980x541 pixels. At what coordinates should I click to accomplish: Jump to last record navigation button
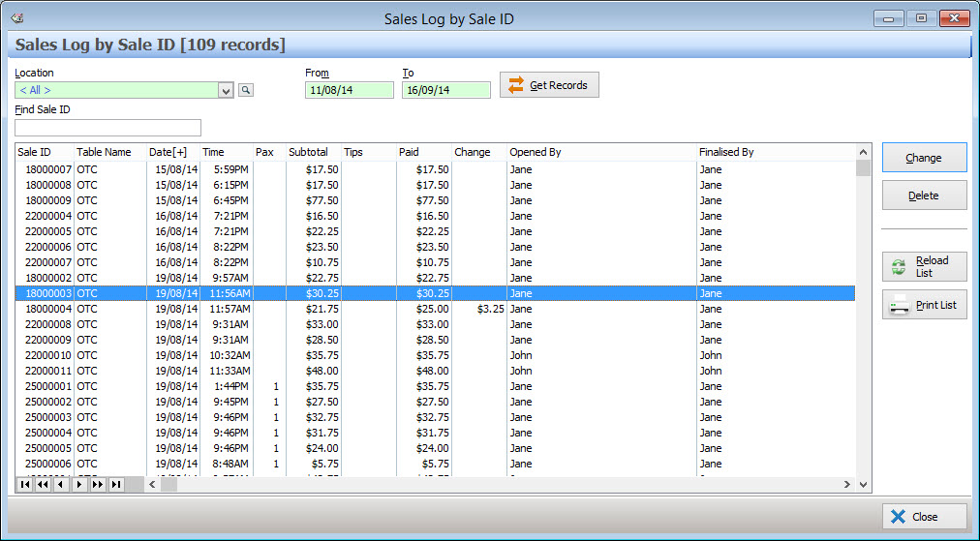click(x=116, y=484)
